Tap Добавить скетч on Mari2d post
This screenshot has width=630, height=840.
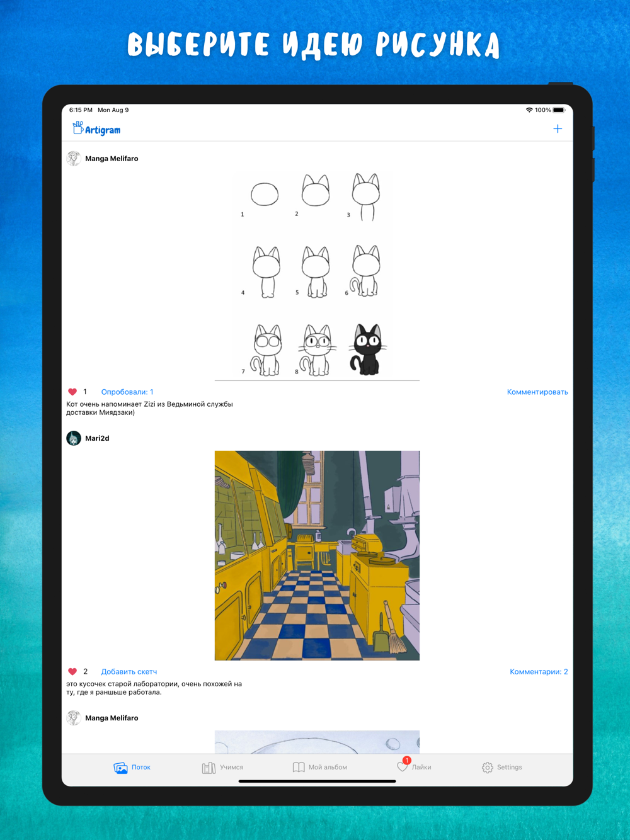[129, 671]
